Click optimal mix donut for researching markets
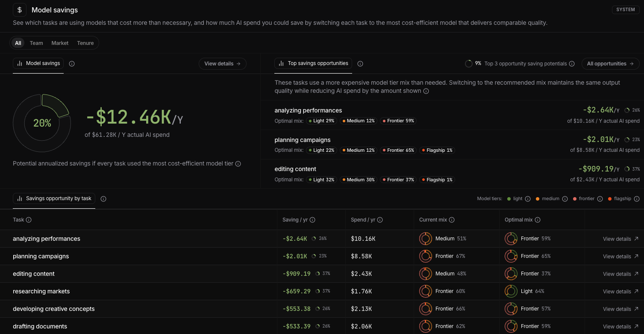Screen dimensions: 644x334 (x=511, y=291)
